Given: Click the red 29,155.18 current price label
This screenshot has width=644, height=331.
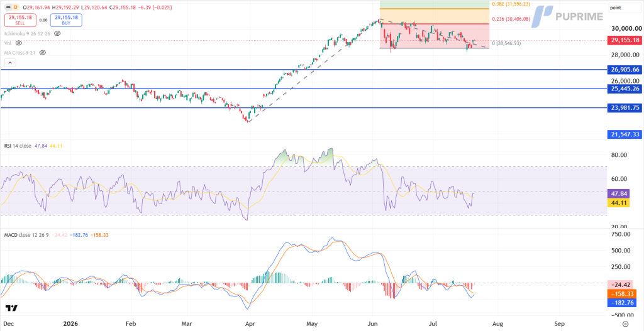Looking at the screenshot, I should click(624, 40).
